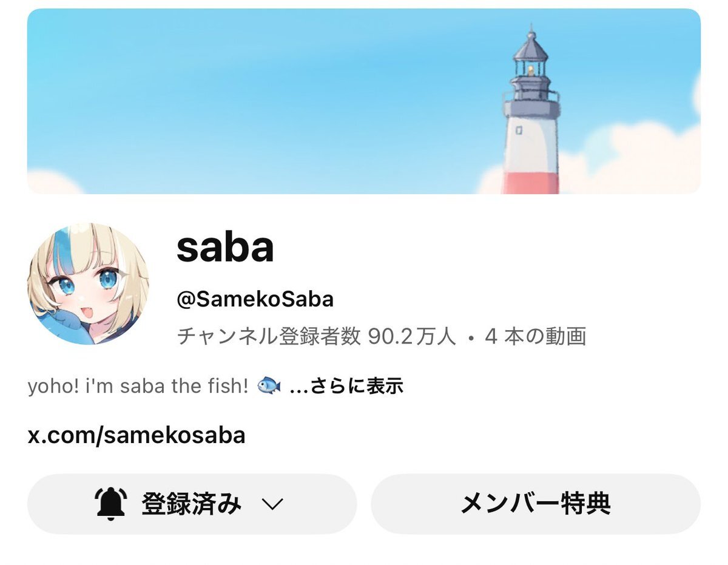
Task: Tap the yoho! i'm saba description text
Action: 138,386
